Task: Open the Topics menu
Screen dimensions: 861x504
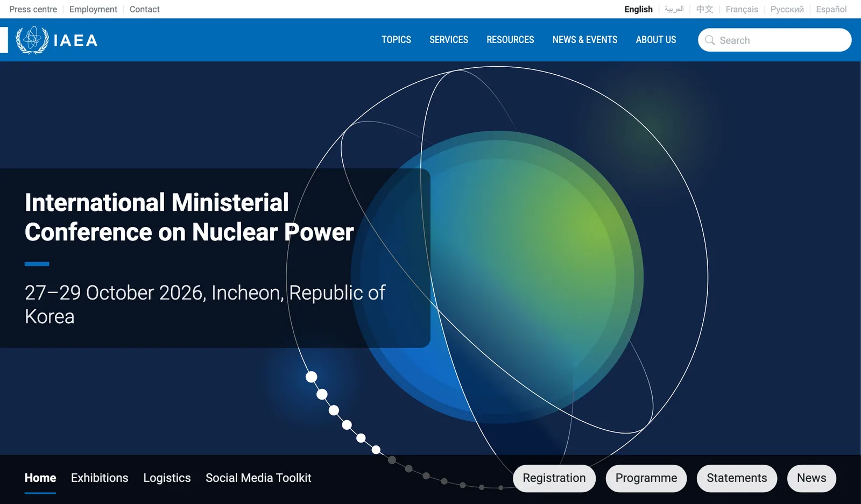Action: (396, 40)
